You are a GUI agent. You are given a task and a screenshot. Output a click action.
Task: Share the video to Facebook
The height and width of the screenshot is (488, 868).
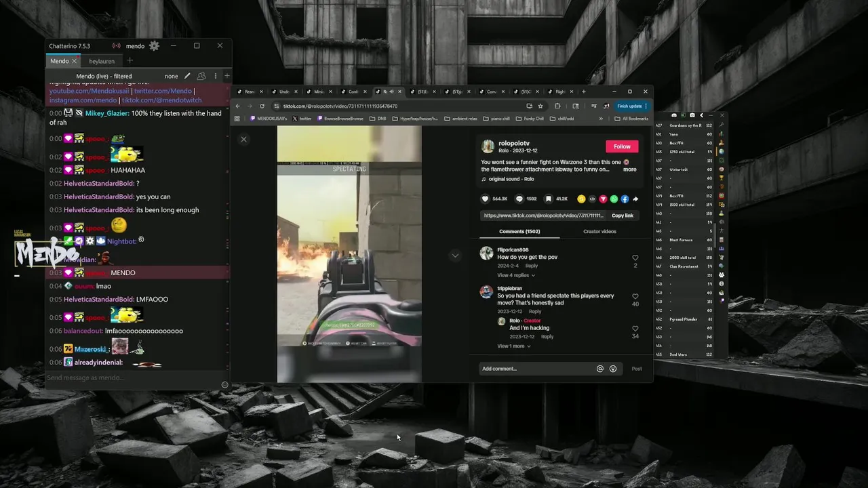click(x=625, y=199)
